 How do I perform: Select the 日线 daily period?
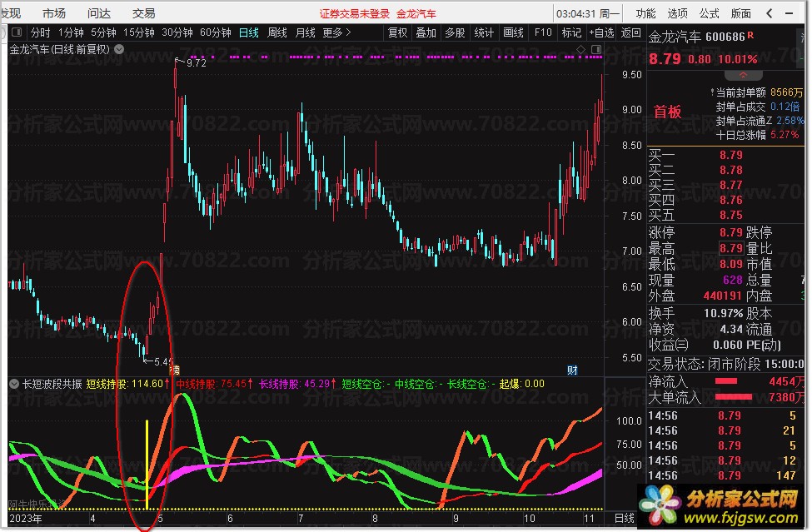[x=248, y=32]
